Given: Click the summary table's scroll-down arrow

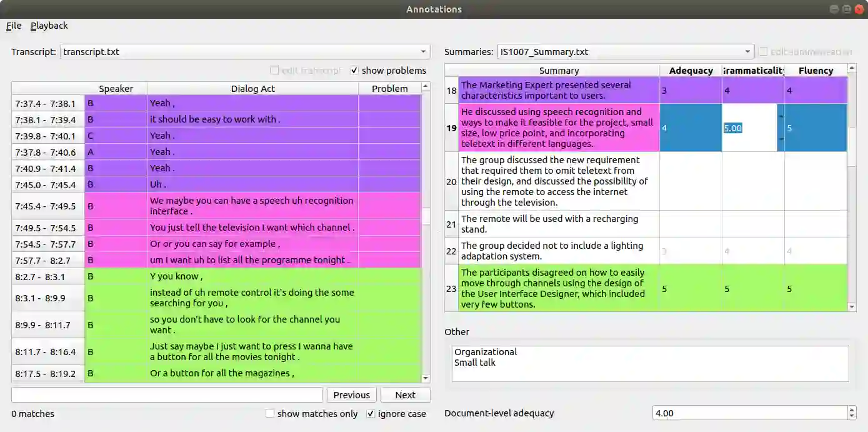Looking at the screenshot, I should tap(852, 307).
